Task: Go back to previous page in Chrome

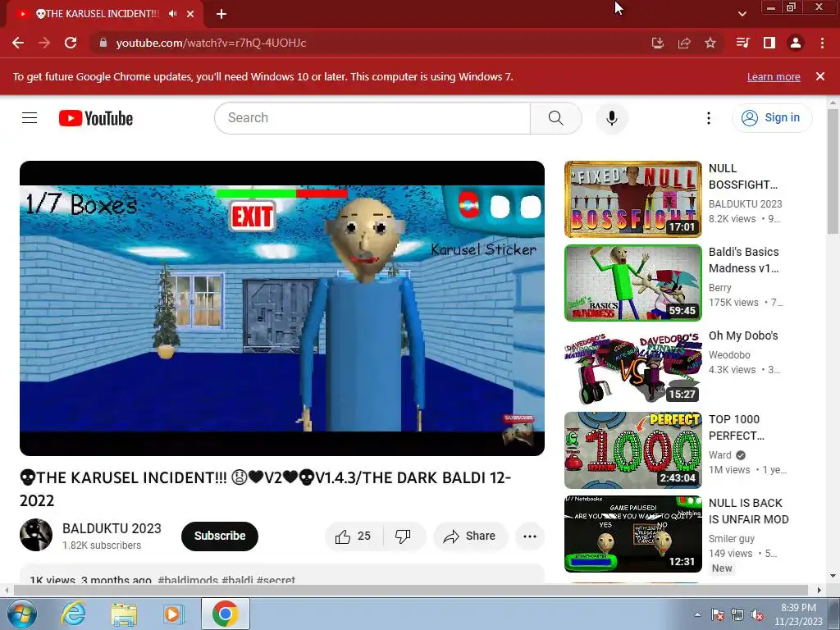Action: pyautogui.click(x=18, y=43)
